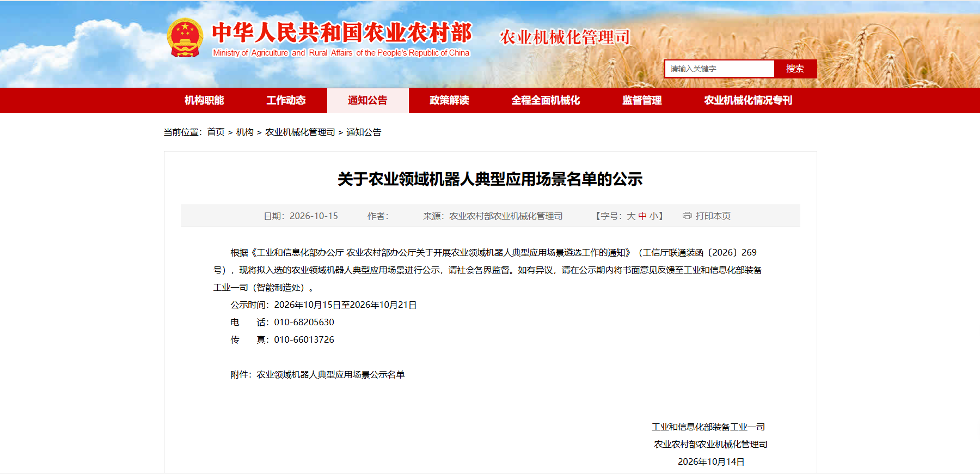Open the attachment 农业领域机器人典型应用场景公示名单
Image resolution: width=980 pixels, height=474 pixels.
[330, 375]
